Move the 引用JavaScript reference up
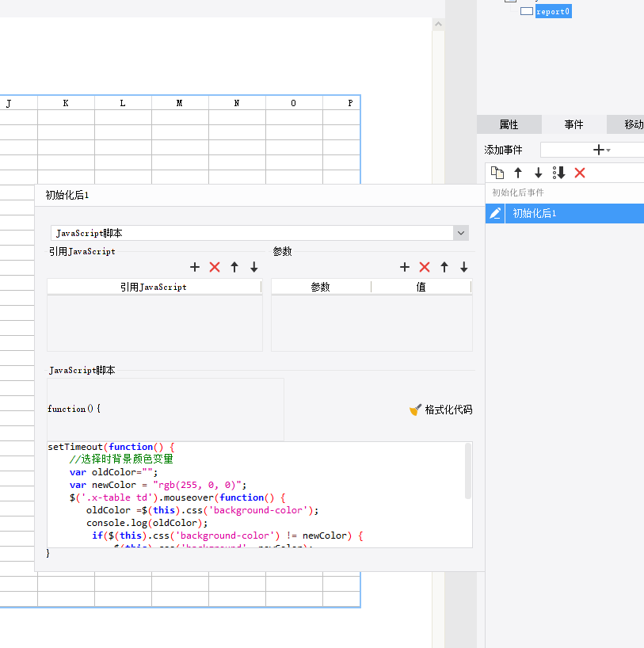The width and height of the screenshot is (644, 648). [x=234, y=267]
